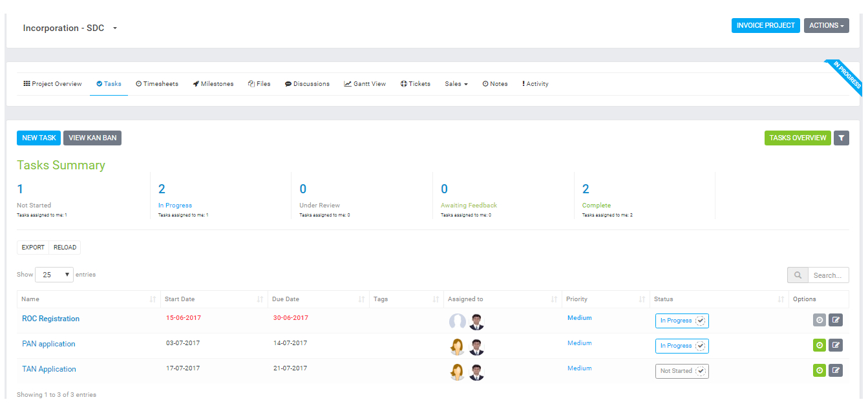The height and width of the screenshot is (413, 868).
Task: Switch to the Gantt View tab
Action: [x=365, y=84]
